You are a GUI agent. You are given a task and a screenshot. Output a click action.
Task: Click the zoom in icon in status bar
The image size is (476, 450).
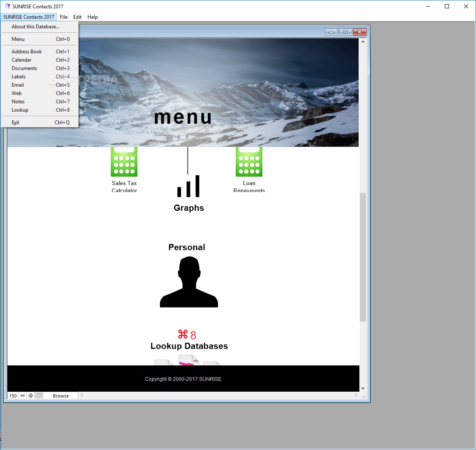click(x=31, y=395)
